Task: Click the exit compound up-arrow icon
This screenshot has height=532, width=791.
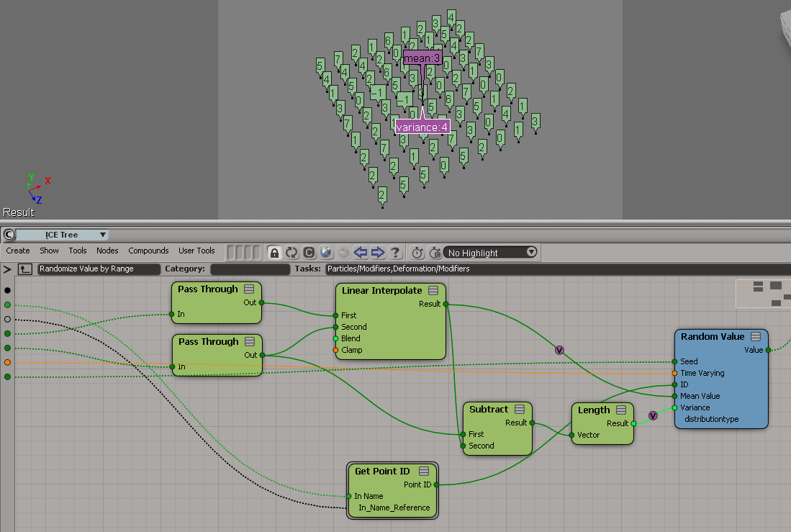Action: pyautogui.click(x=25, y=269)
